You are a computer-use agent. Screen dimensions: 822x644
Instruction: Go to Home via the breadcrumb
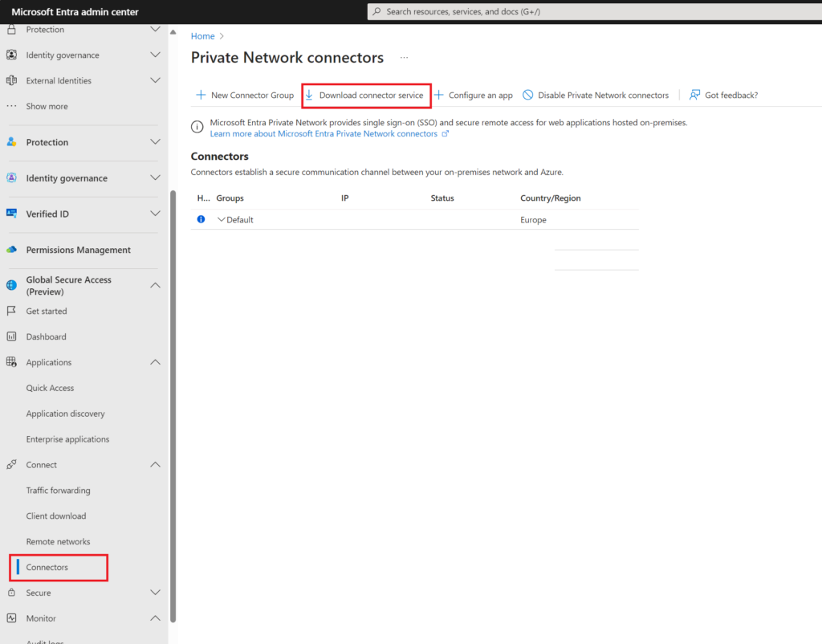click(x=203, y=36)
